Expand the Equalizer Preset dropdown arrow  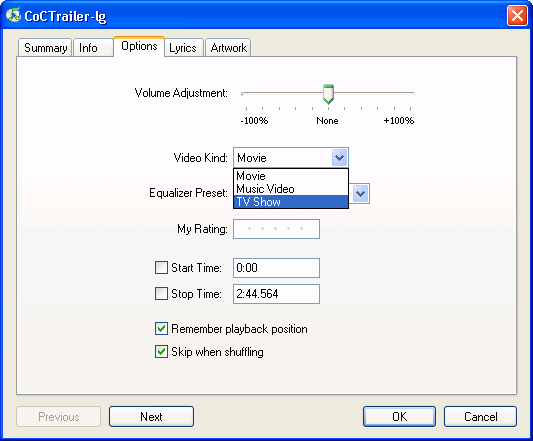click(360, 193)
